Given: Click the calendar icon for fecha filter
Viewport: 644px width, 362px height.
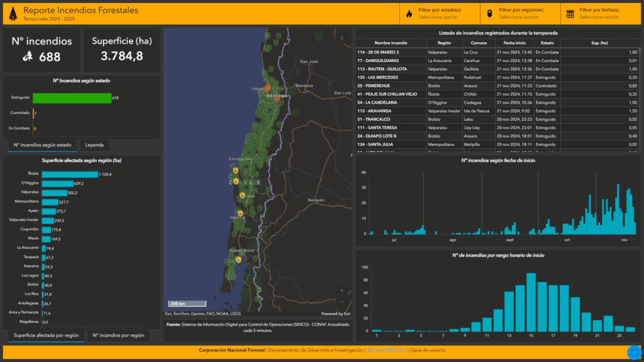Looking at the screenshot, I should point(570,13).
